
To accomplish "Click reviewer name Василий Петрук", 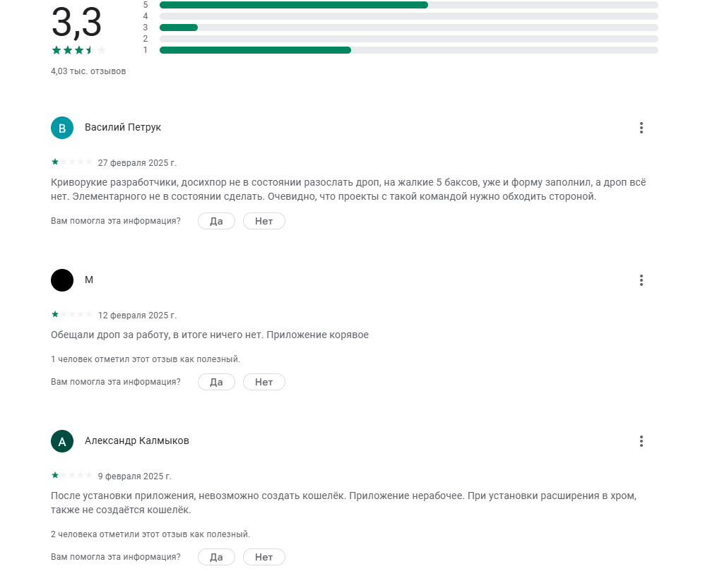I will coord(123,128).
